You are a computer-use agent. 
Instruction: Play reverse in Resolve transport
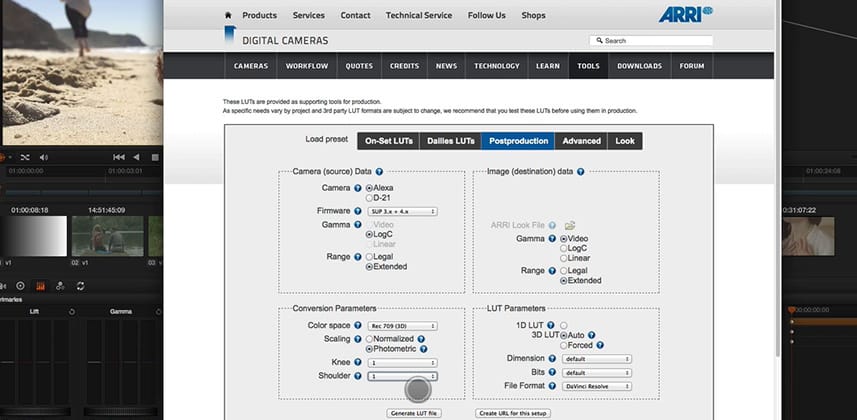click(x=136, y=157)
